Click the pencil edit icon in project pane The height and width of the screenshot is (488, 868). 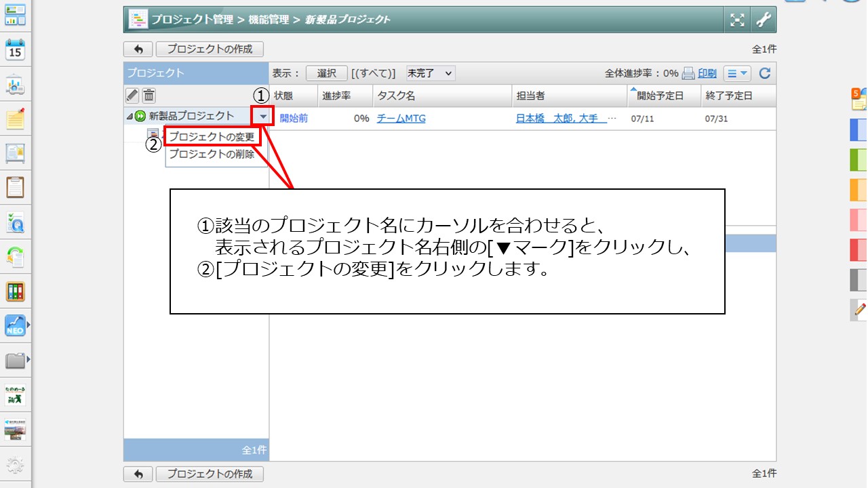tap(132, 96)
